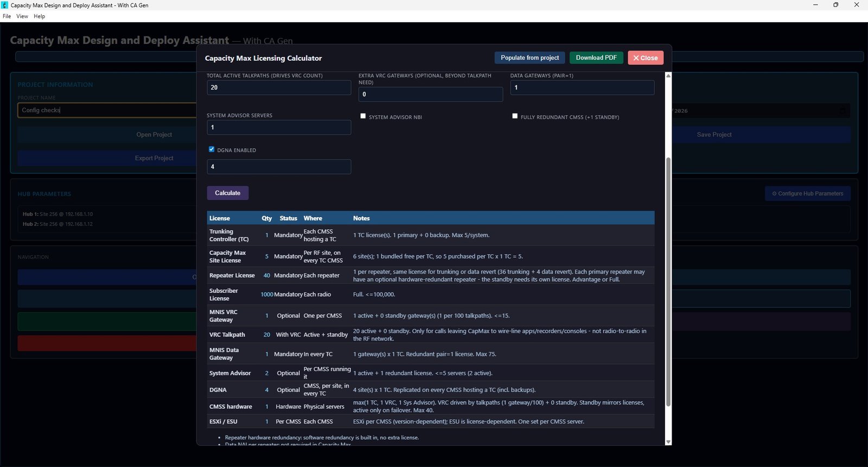Click the Qty column header
The height and width of the screenshot is (467, 868).
pyautogui.click(x=267, y=218)
